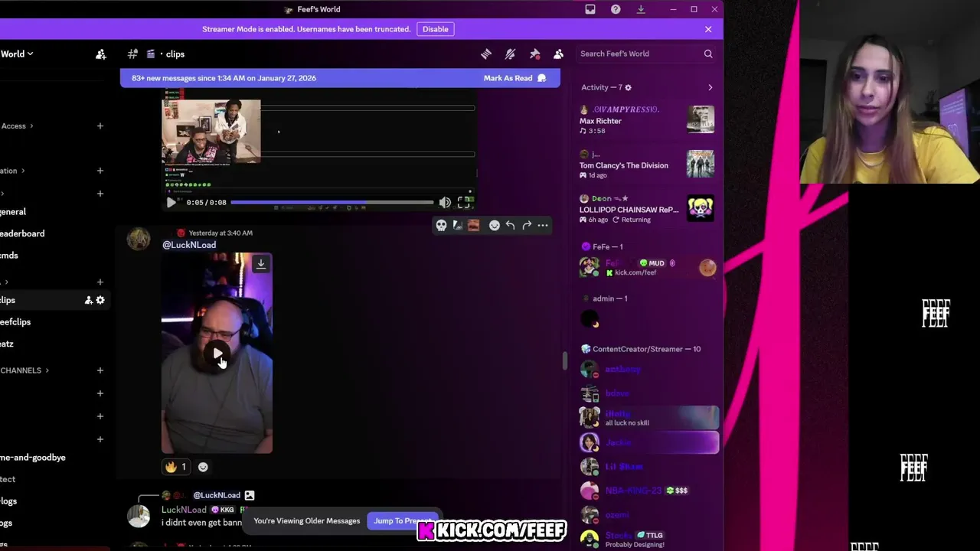Open member with 'all luck no skill' status
Viewport: 980px width, 551px height.
coord(648,418)
